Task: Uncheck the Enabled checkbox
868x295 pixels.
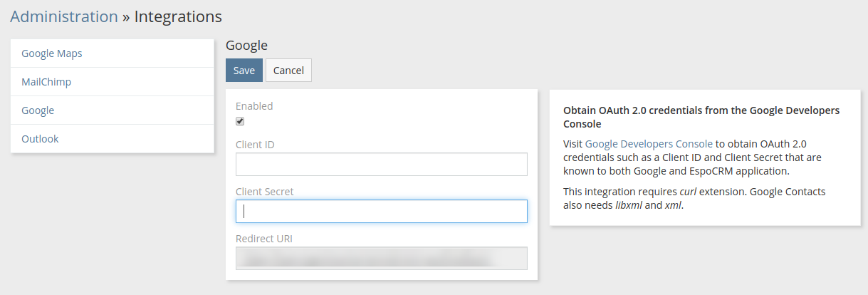Action: pos(240,121)
